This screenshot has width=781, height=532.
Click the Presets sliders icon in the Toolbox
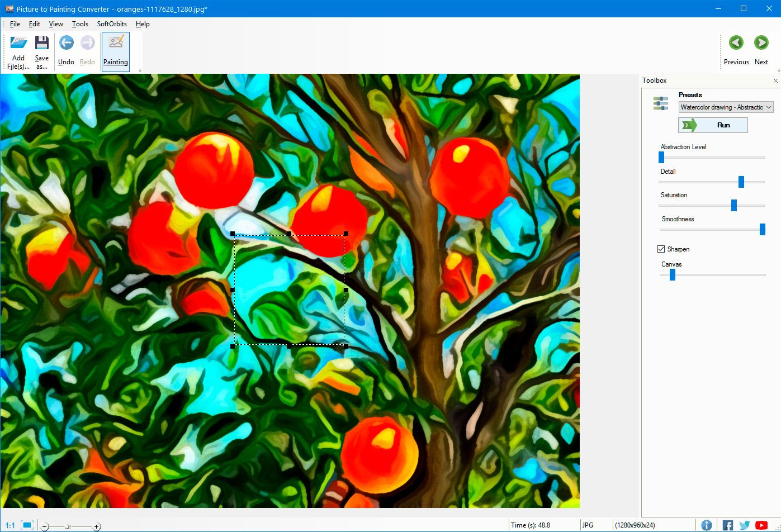pyautogui.click(x=660, y=103)
